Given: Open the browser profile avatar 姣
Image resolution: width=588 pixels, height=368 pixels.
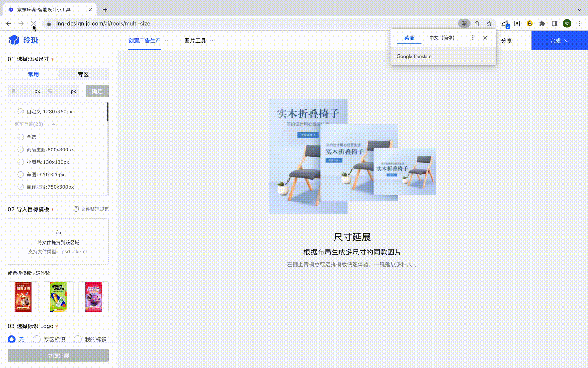Looking at the screenshot, I should 567,23.
